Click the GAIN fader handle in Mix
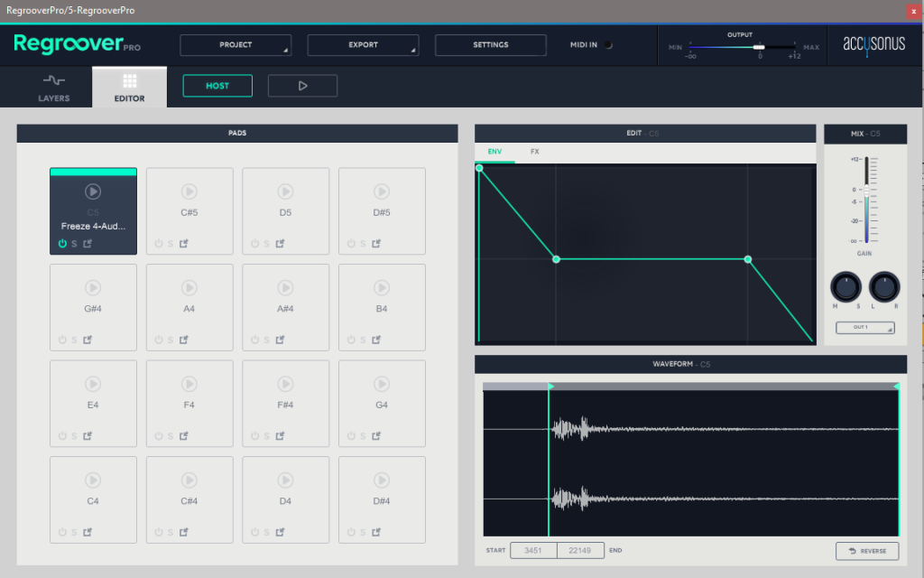This screenshot has width=924, height=578. pyautogui.click(x=866, y=190)
